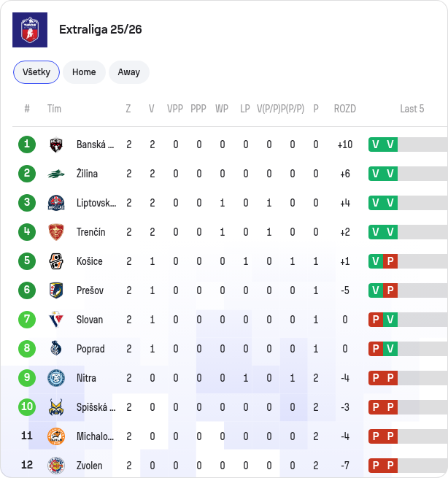The height and width of the screenshot is (478, 448).
Task: Open the Poprad team link
Action: 90,349
